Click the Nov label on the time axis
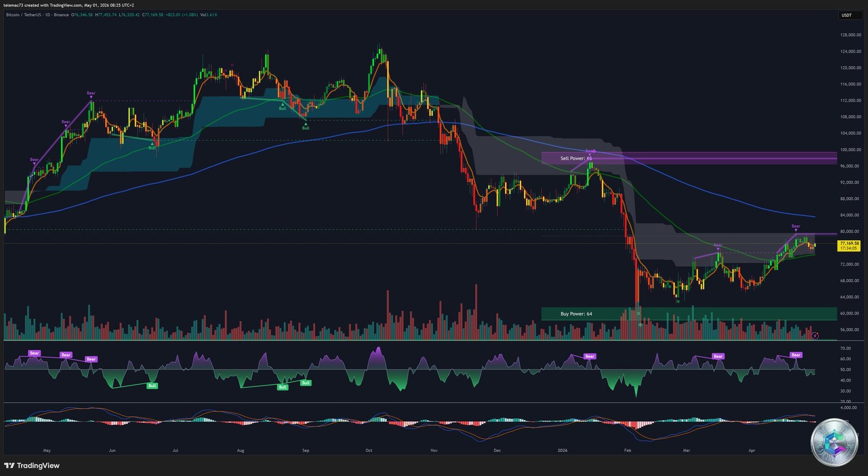Viewport: 868px width, 476px height. pos(434,451)
